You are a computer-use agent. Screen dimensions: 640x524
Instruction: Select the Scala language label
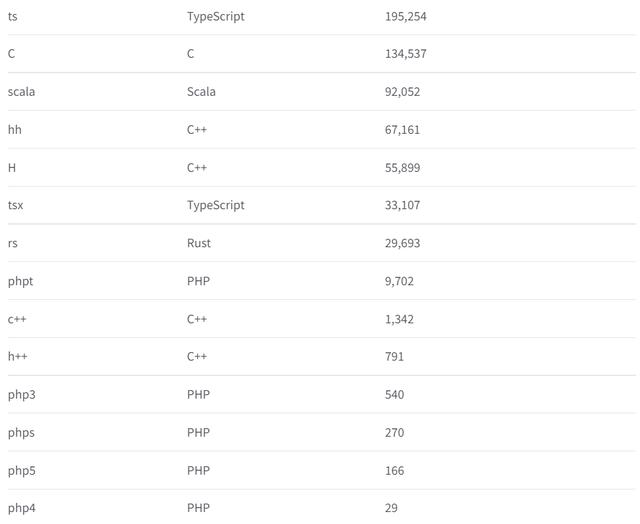(201, 92)
